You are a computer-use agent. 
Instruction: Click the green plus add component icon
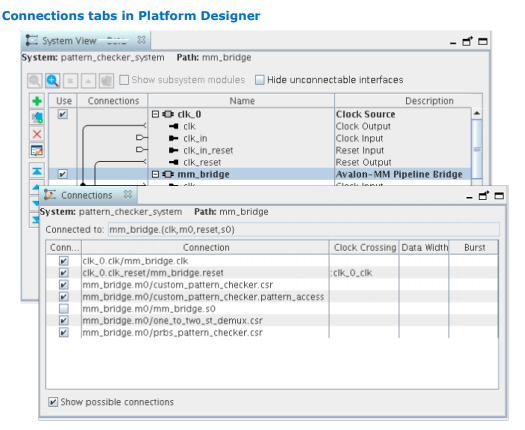pyautogui.click(x=37, y=101)
